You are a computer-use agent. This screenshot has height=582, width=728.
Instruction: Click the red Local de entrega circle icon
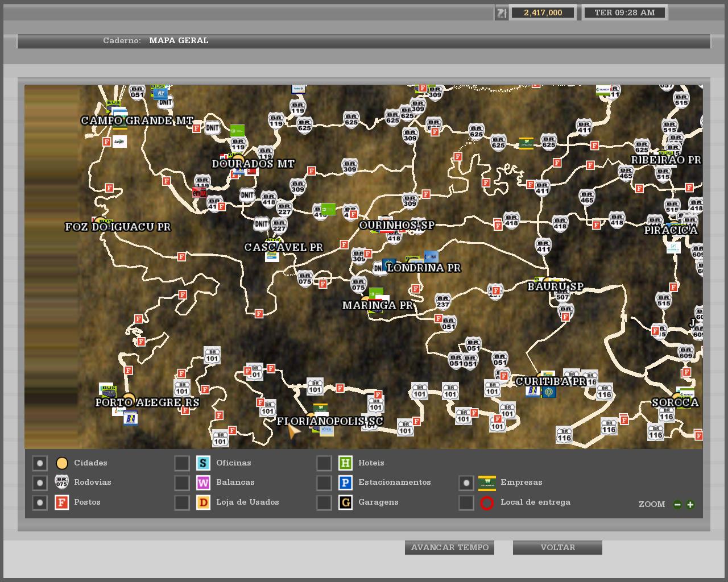pyautogui.click(x=487, y=502)
